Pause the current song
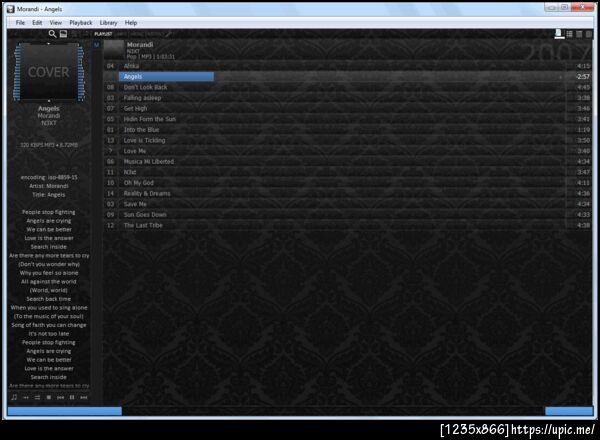This screenshot has width=600, height=440. [72, 398]
